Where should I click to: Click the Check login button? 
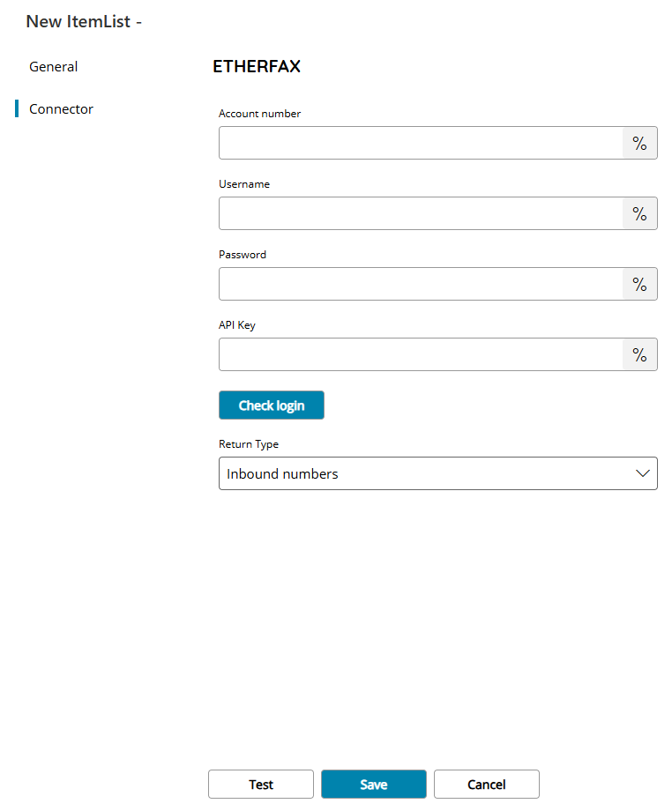(271, 405)
